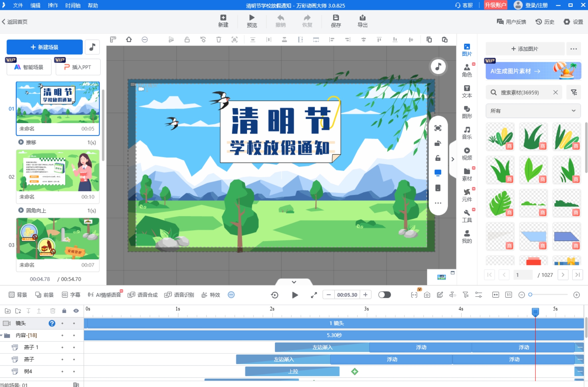Open the 文本 (Text) sidebar panel
The width and height of the screenshot is (588, 387).
pos(467,91)
